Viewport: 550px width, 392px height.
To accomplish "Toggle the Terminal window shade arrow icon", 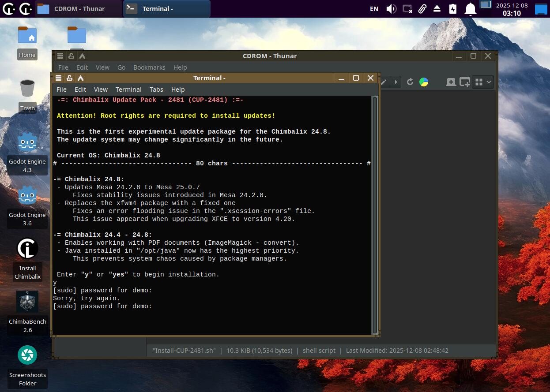I will [x=80, y=78].
